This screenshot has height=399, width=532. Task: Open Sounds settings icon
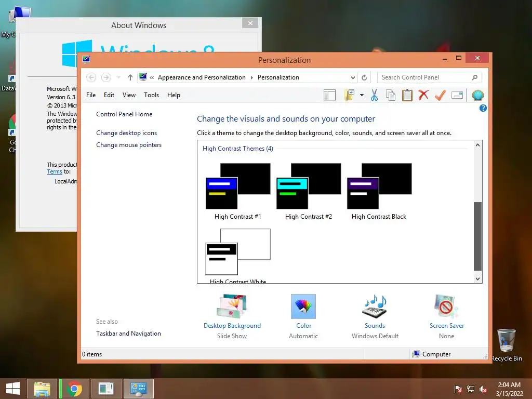pos(375,307)
